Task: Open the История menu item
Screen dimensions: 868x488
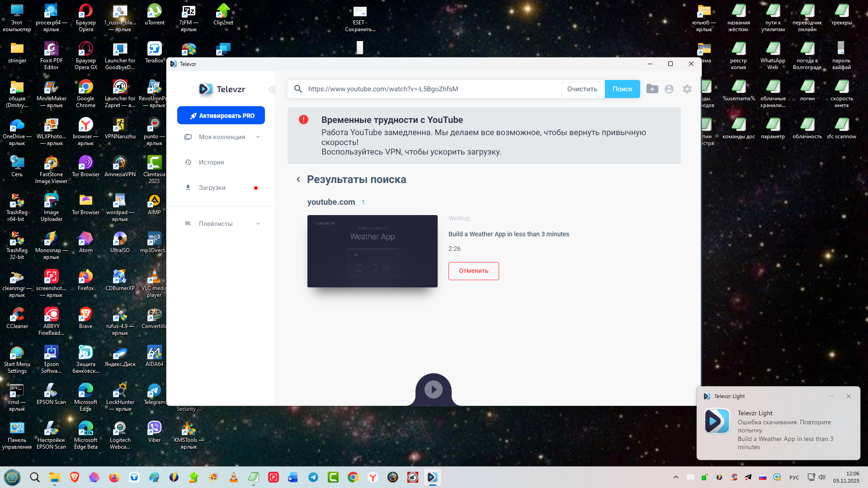Action: (x=211, y=162)
